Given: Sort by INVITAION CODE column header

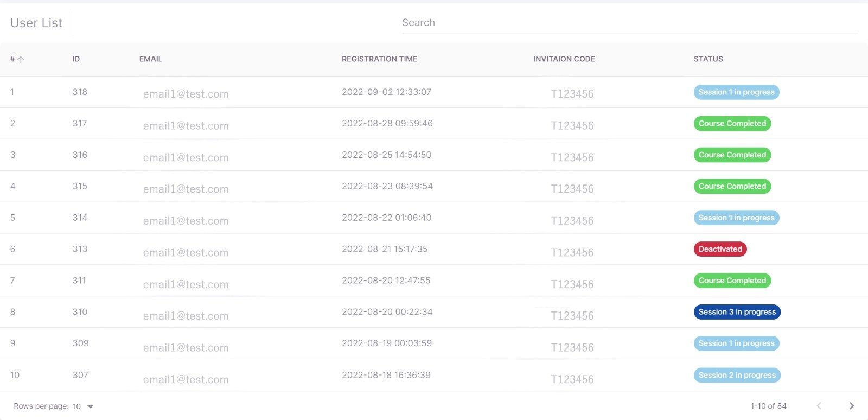Looking at the screenshot, I should click(x=564, y=59).
